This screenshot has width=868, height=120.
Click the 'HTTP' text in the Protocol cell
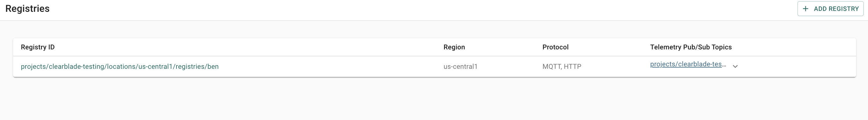coord(572,67)
